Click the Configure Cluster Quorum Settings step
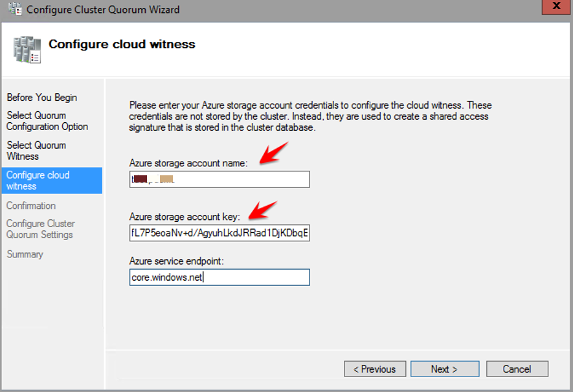The height and width of the screenshot is (392, 573). [x=40, y=229]
